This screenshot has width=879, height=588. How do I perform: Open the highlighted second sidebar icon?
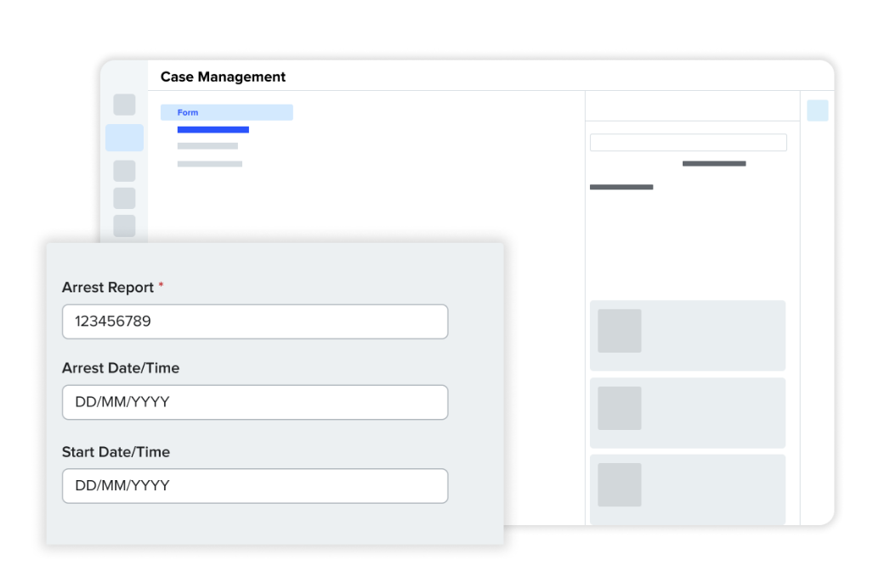[x=124, y=137]
